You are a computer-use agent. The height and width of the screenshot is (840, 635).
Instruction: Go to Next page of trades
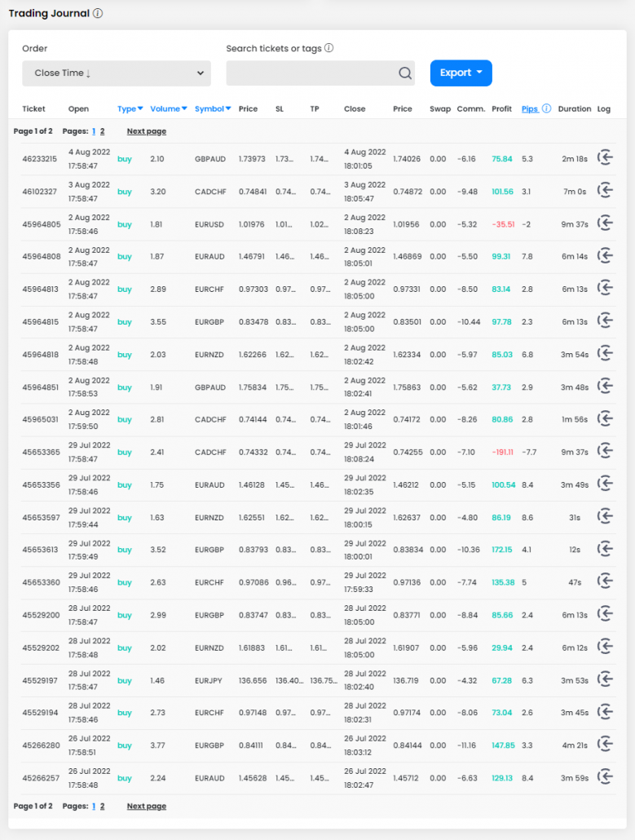(146, 130)
